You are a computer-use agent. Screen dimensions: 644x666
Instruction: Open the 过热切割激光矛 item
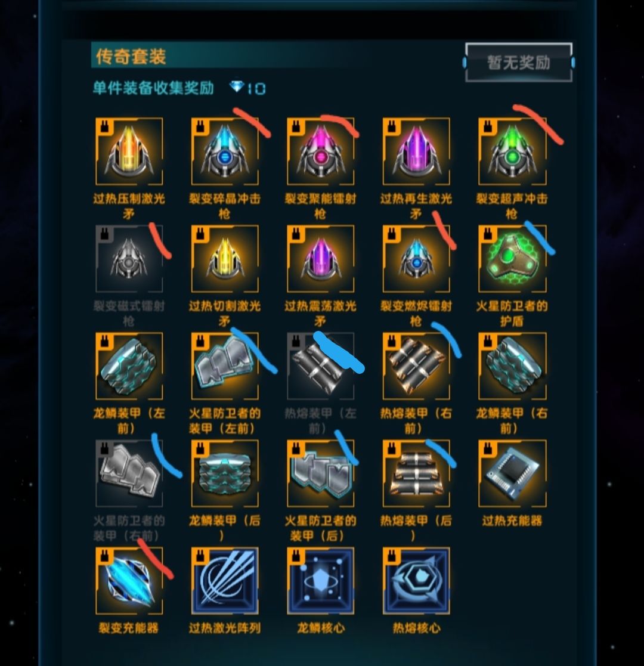point(225,259)
